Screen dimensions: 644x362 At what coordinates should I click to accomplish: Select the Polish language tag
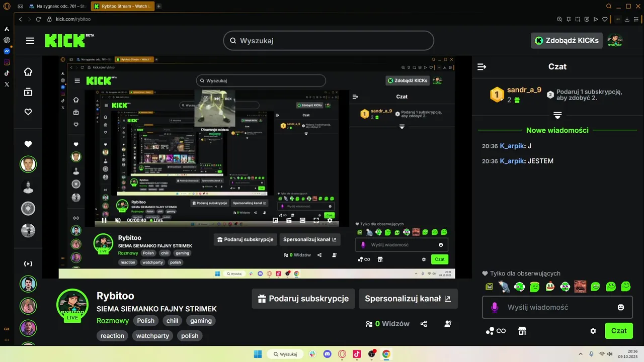click(146, 321)
